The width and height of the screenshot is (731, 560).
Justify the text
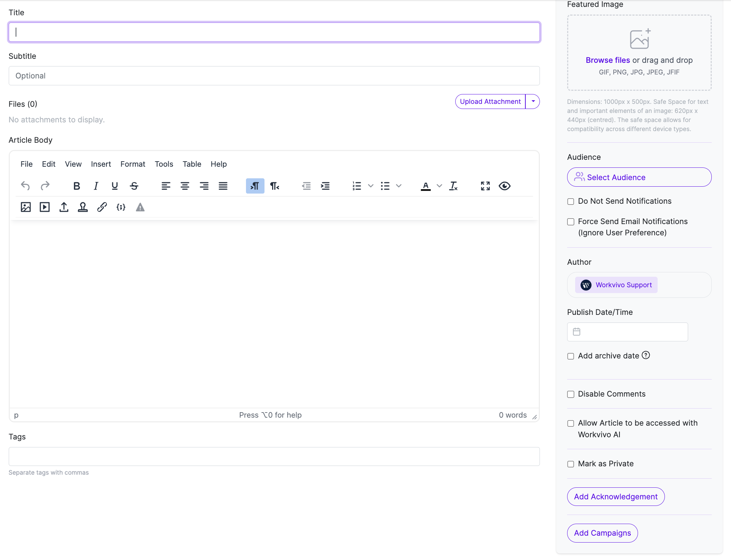(223, 186)
